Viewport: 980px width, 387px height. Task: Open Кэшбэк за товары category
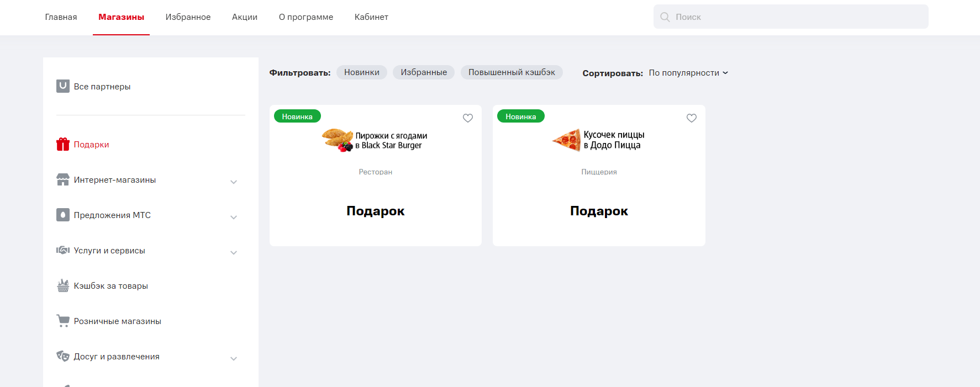(x=111, y=286)
